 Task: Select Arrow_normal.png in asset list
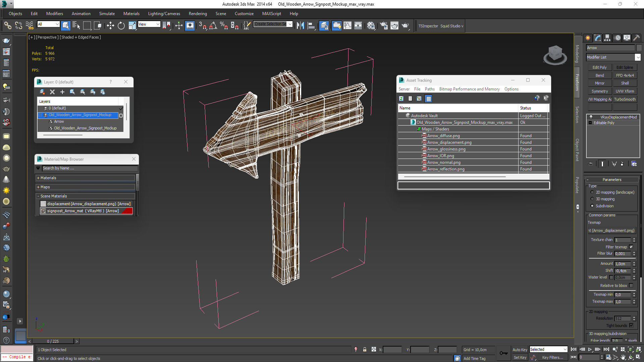pyautogui.click(x=443, y=163)
